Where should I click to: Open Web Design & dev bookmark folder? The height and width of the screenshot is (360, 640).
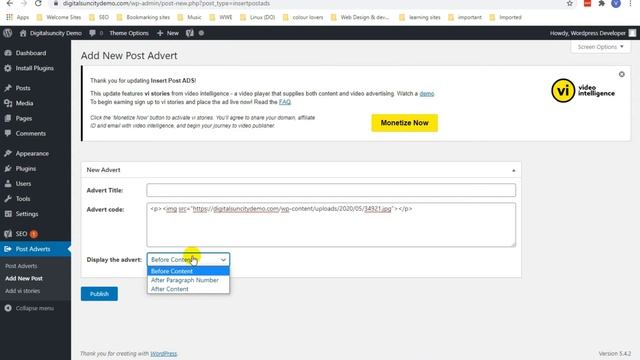tap(360, 18)
